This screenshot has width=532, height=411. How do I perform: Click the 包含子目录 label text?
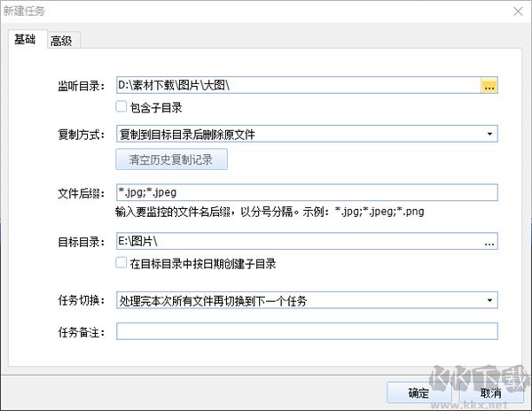click(156, 107)
